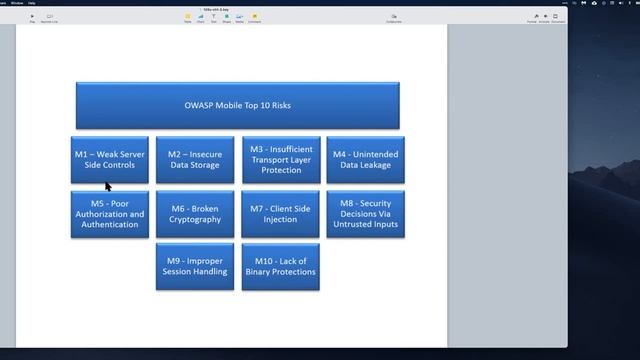Insert a Shape from the toolbar
The image size is (640, 360).
(227, 18)
